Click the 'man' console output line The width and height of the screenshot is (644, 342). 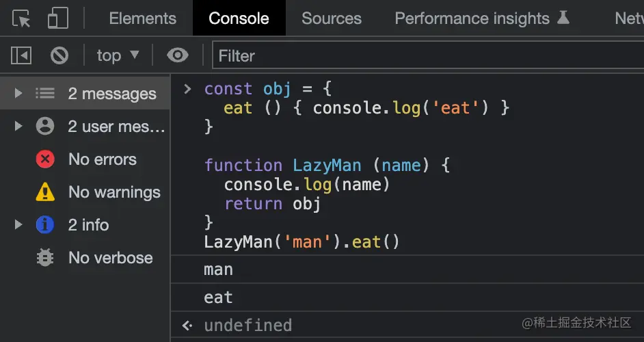pos(219,269)
